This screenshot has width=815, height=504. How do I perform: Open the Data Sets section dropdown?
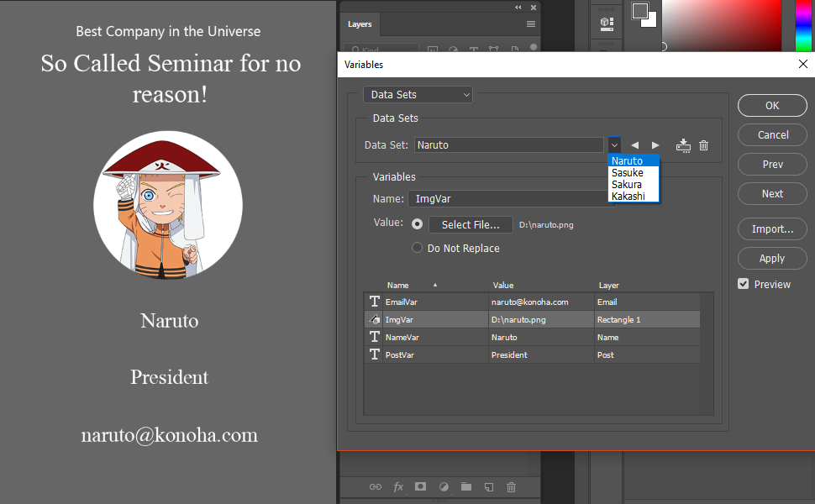[418, 95]
